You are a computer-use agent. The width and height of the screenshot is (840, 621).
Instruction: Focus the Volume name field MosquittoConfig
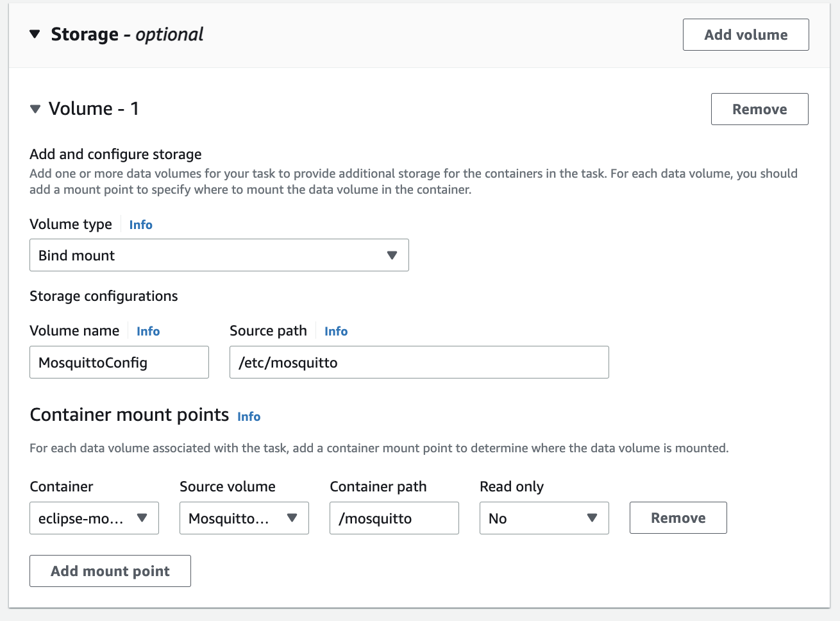click(x=119, y=362)
